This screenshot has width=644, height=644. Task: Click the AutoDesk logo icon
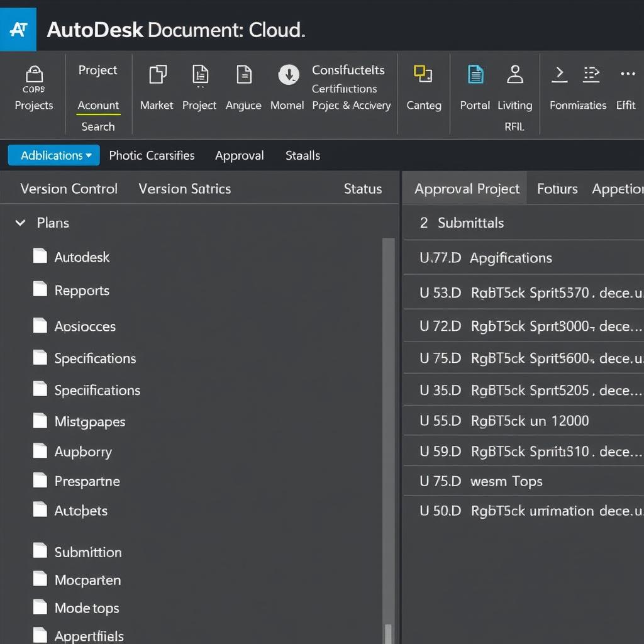[x=18, y=29]
